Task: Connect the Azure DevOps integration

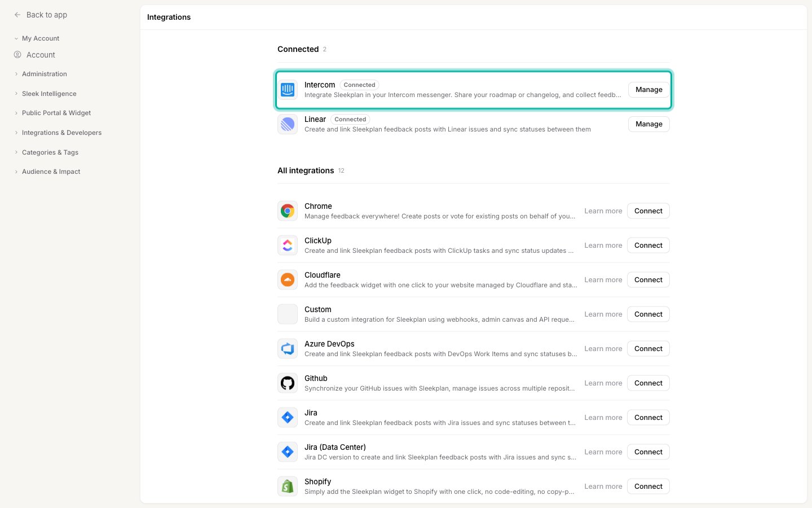Action: tap(648, 349)
